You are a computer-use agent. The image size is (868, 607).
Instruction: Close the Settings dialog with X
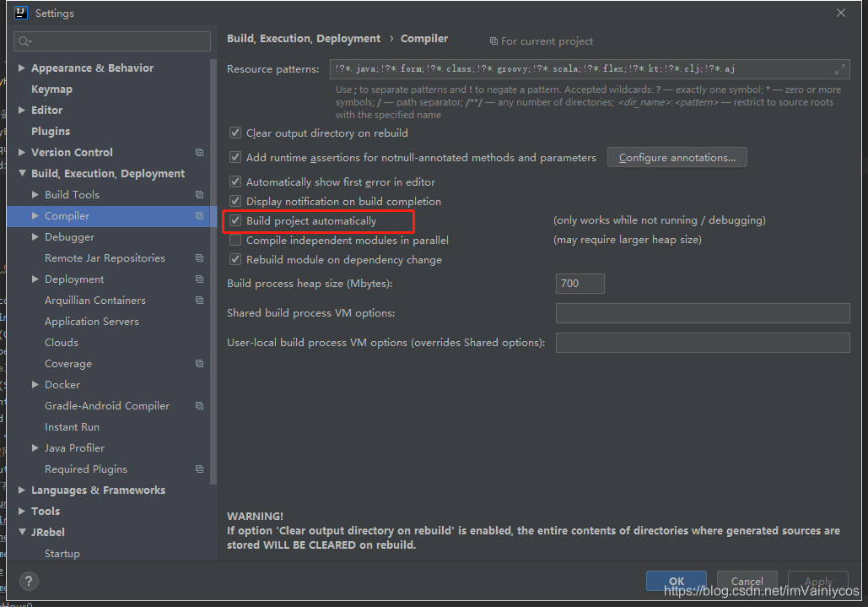point(841,13)
